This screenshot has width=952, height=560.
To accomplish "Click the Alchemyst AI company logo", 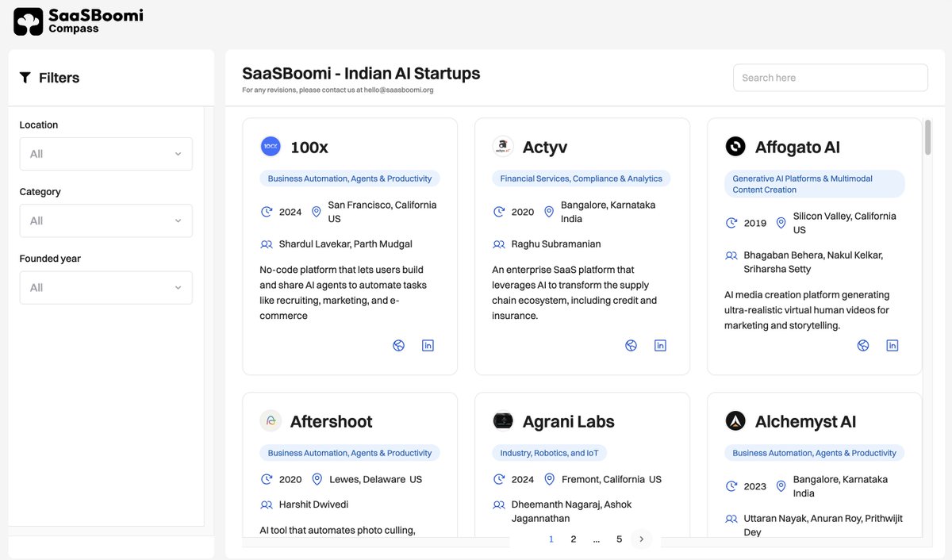I will (735, 420).
